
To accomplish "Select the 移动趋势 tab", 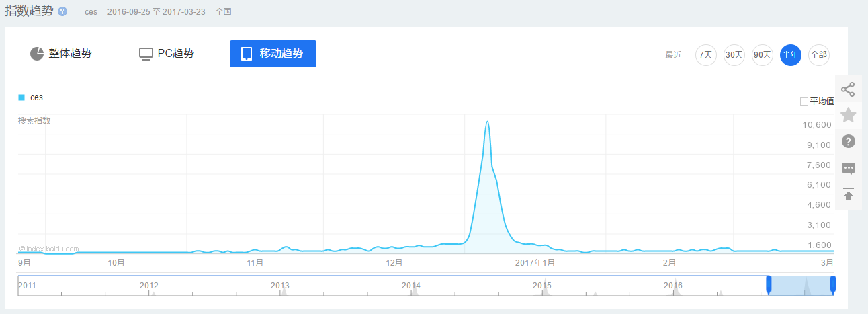I will tap(273, 54).
